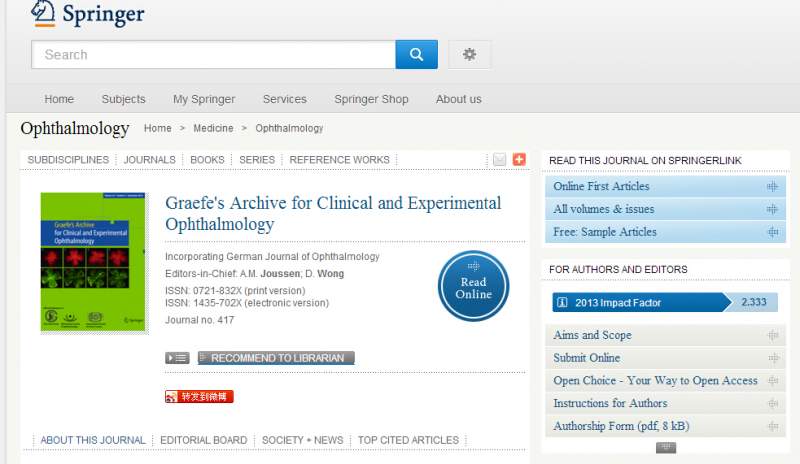Open the Top Cited Articles tab
800x464 pixels.
point(408,440)
